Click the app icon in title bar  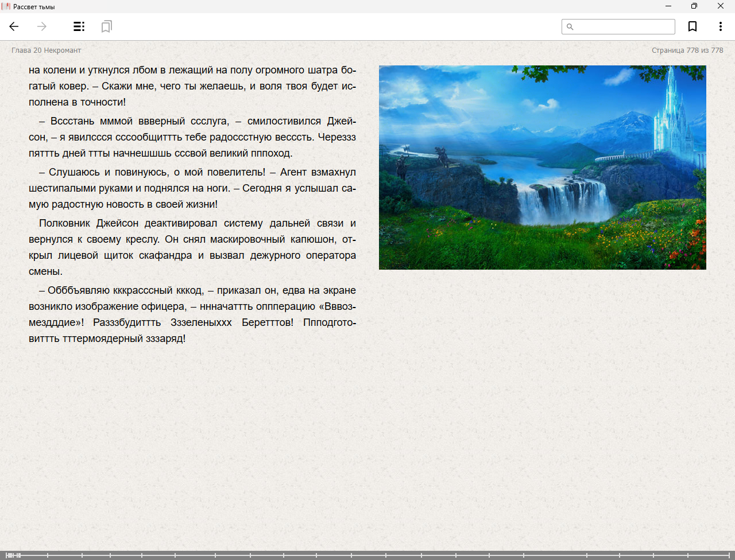6,6
